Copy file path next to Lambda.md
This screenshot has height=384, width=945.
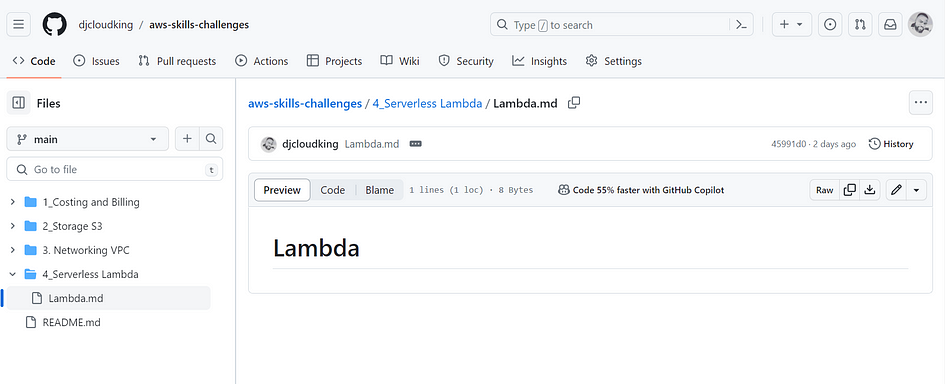(x=574, y=103)
